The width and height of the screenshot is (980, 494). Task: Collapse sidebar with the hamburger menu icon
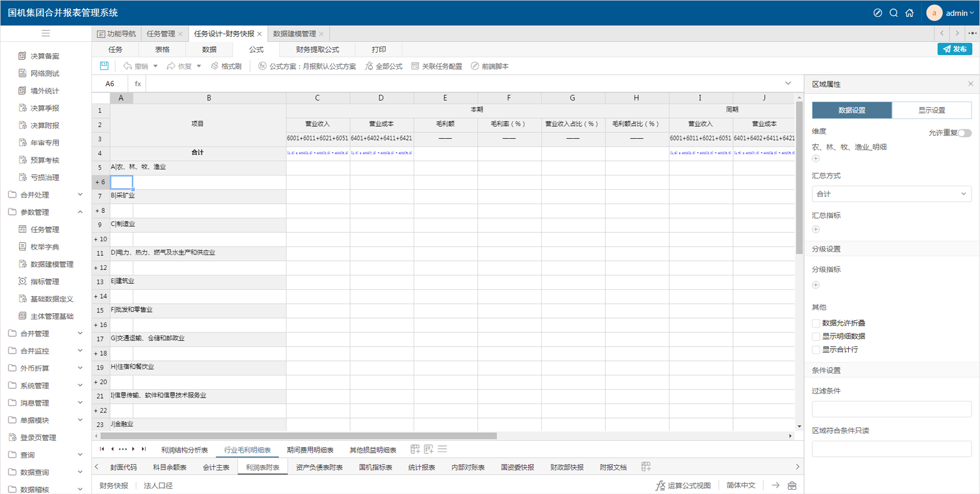coord(46,34)
